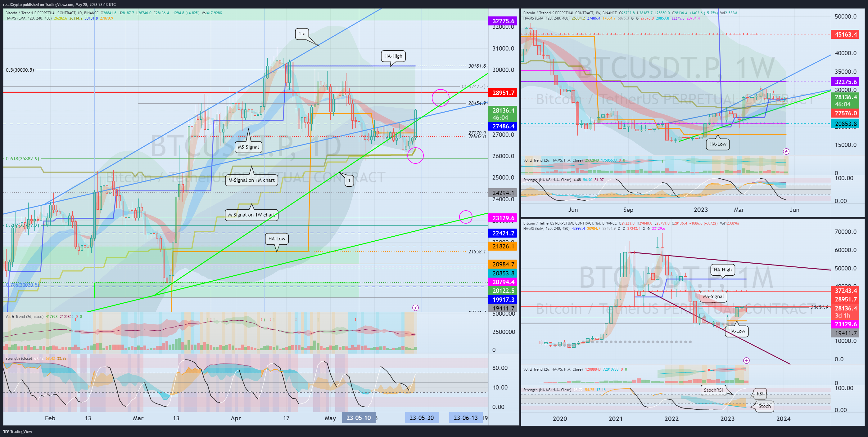Click the 23-05-30 date marker on time axis
This screenshot has width=868, height=437.
422,418
